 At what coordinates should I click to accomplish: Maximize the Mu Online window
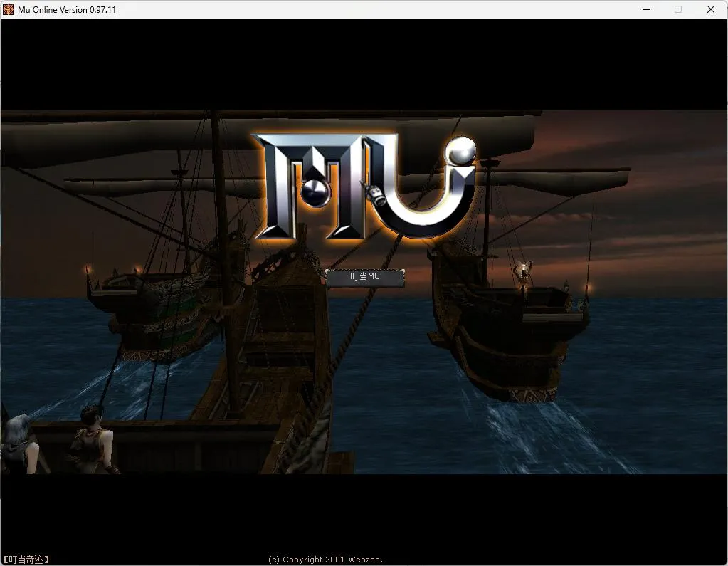(678, 9)
